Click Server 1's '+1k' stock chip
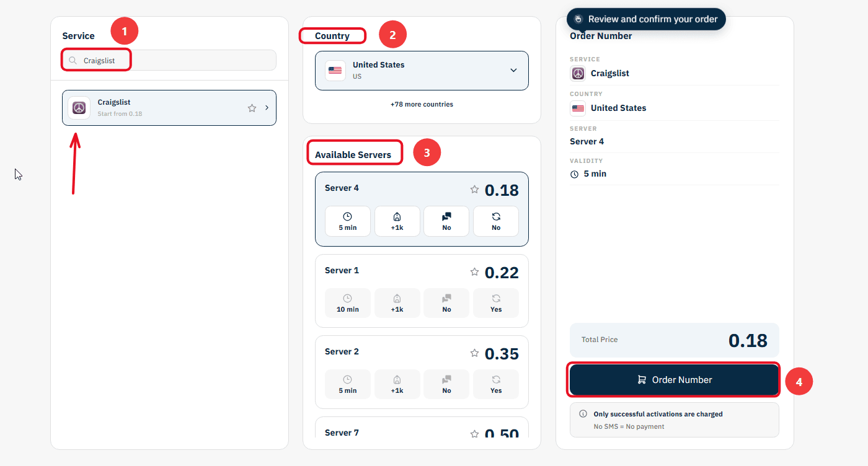The image size is (868, 466). pyautogui.click(x=397, y=303)
